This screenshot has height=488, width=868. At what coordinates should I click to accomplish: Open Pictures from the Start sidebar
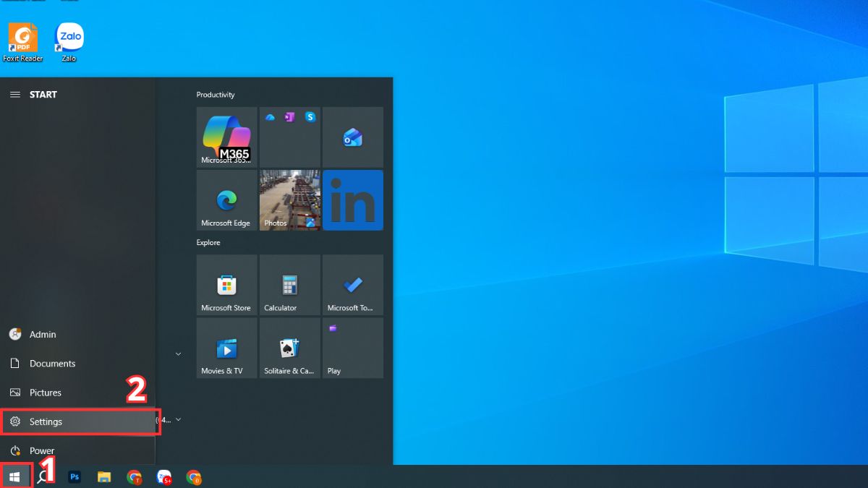[77, 392]
